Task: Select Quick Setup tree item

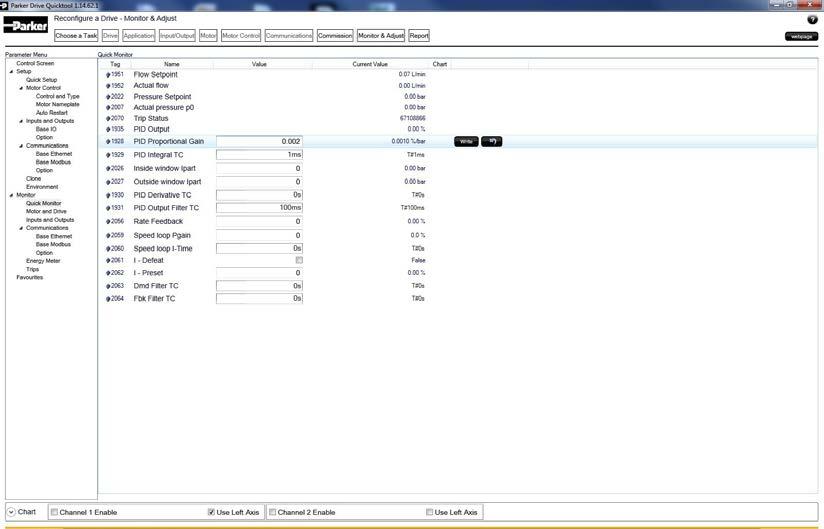Action: (x=42, y=80)
